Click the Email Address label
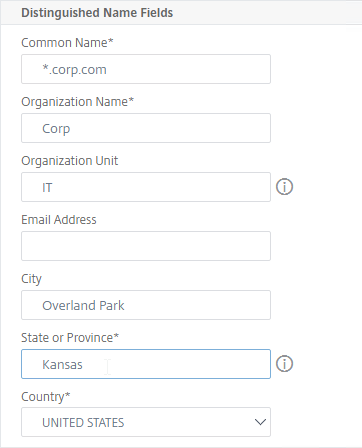Screen dimensions: 362x448 [x=59, y=220]
